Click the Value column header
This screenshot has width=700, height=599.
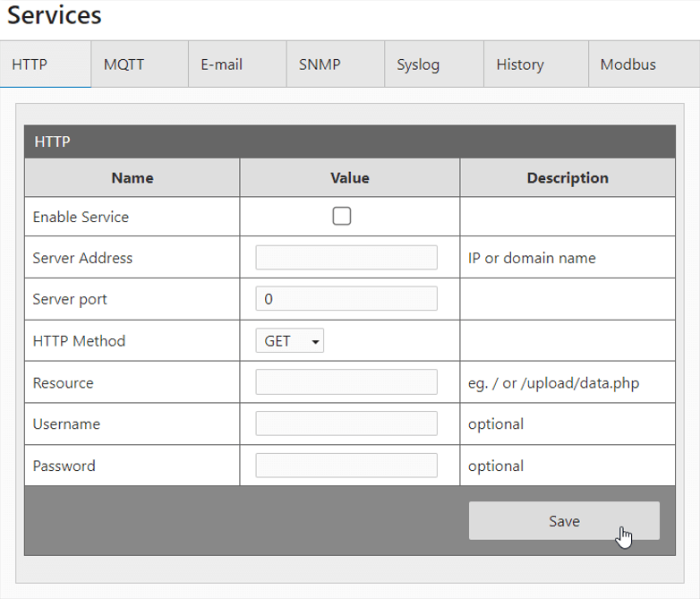[350, 178]
